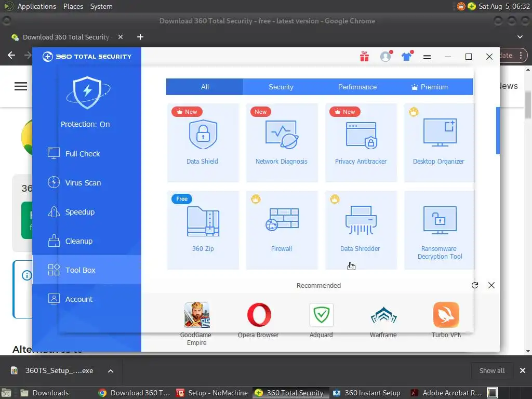Switch to the Security tab
532x399 pixels.
click(x=281, y=87)
